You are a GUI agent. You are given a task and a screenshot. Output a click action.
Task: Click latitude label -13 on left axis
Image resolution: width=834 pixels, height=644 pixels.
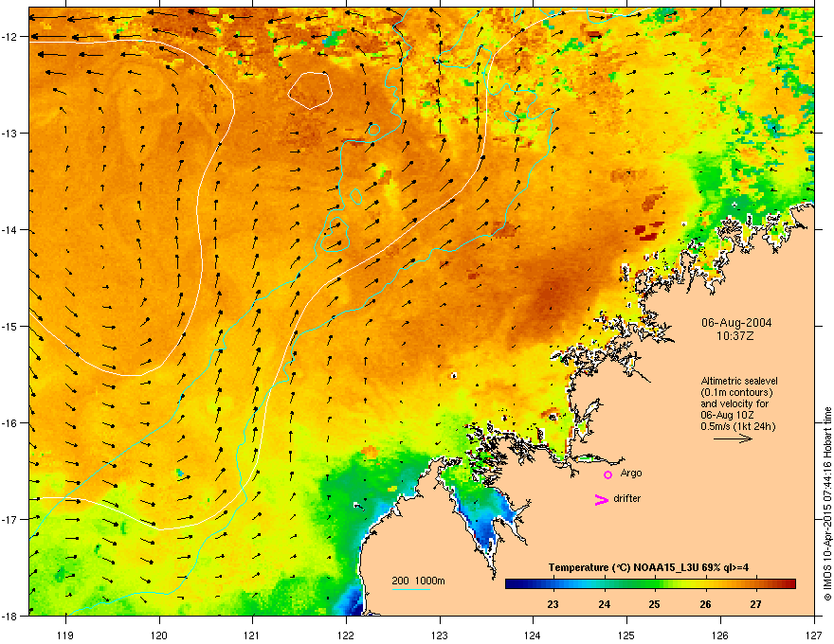[x=9, y=133]
